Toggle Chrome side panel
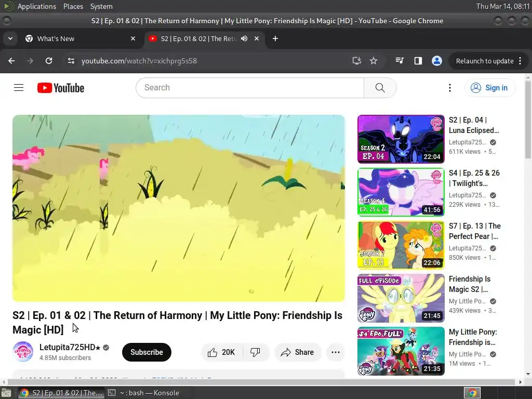The image size is (532, 399). coord(418,61)
